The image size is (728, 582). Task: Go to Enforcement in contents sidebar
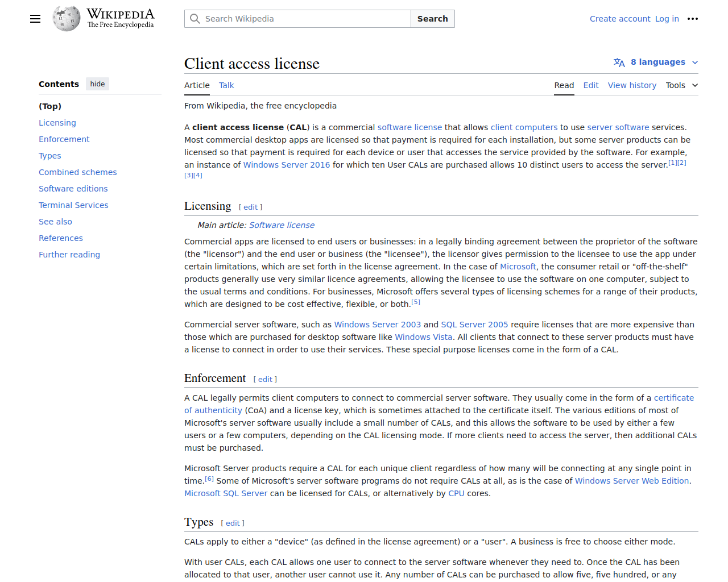(64, 139)
